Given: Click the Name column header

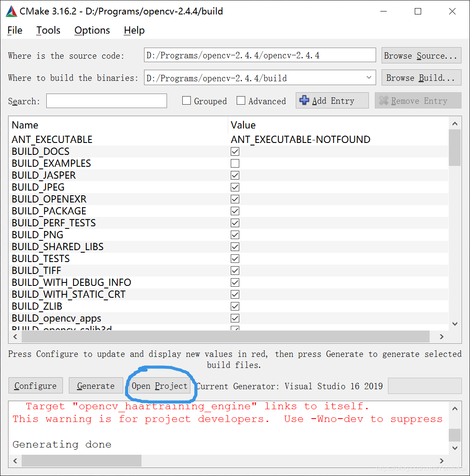Looking at the screenshot, I should pos(25,125).
